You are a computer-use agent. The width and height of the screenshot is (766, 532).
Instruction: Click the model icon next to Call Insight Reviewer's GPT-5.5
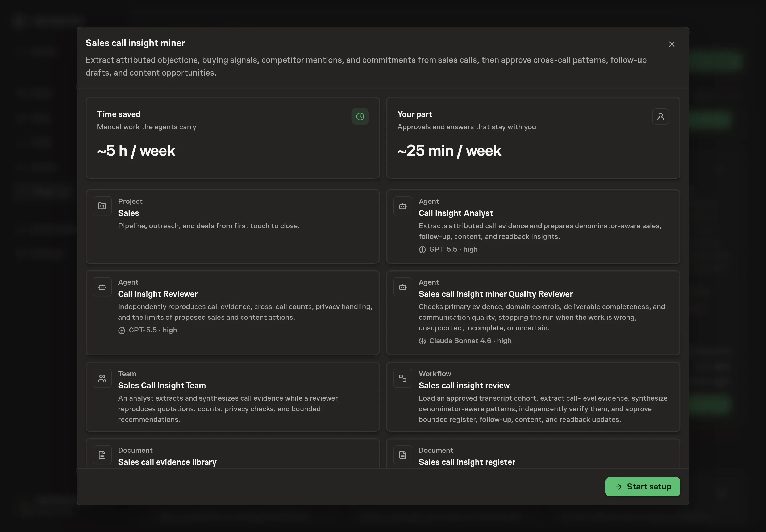tap(122, 330)
